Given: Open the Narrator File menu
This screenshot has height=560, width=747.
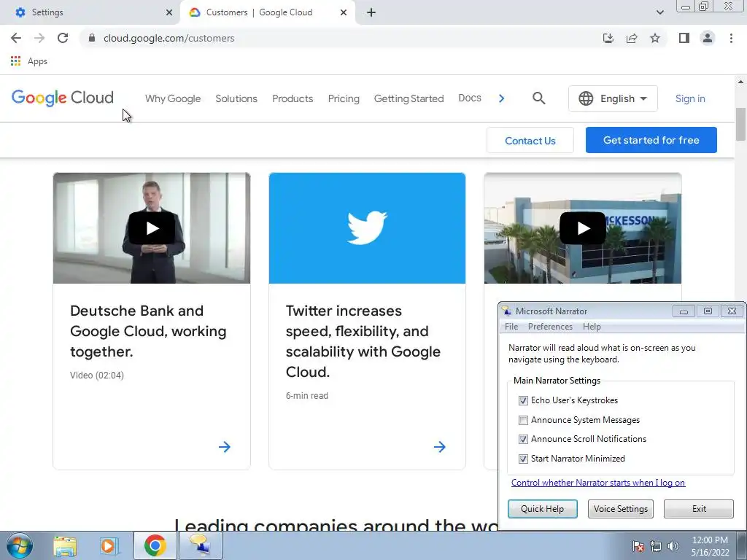Looking at the screenshot, I should [x=511, y=327].
